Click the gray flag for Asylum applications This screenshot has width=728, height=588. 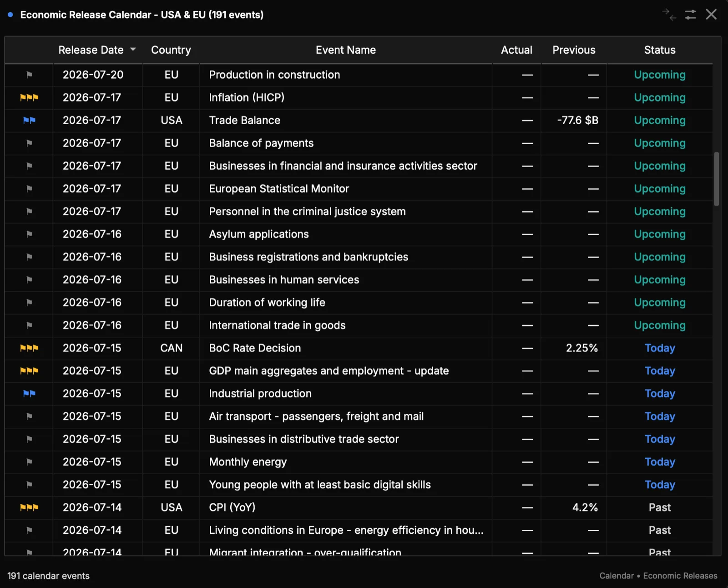pos(29,234)
